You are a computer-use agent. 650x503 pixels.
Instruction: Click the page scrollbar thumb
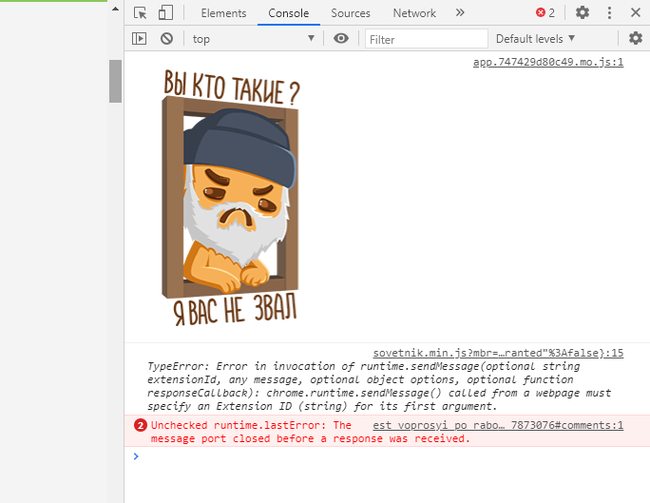(115, 81)
